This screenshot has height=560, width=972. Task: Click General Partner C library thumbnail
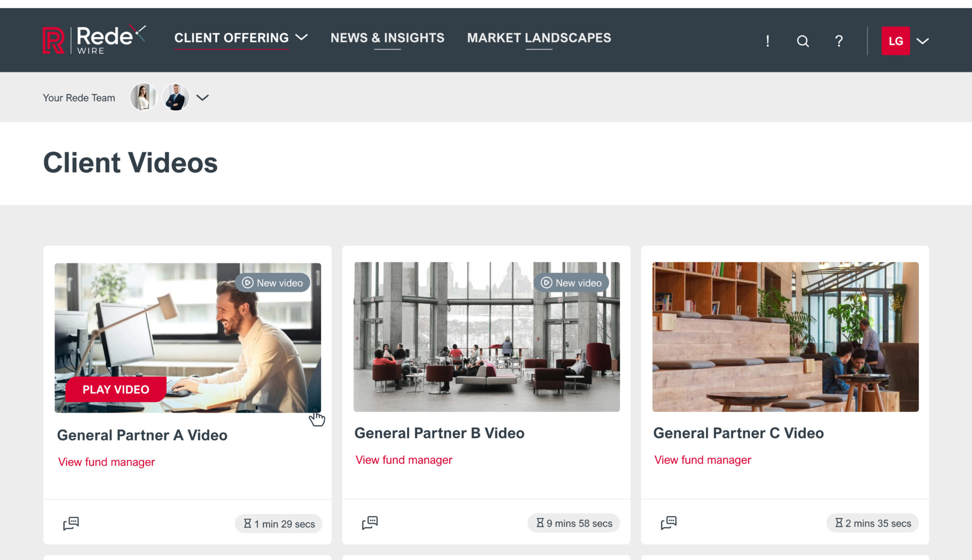785,337
